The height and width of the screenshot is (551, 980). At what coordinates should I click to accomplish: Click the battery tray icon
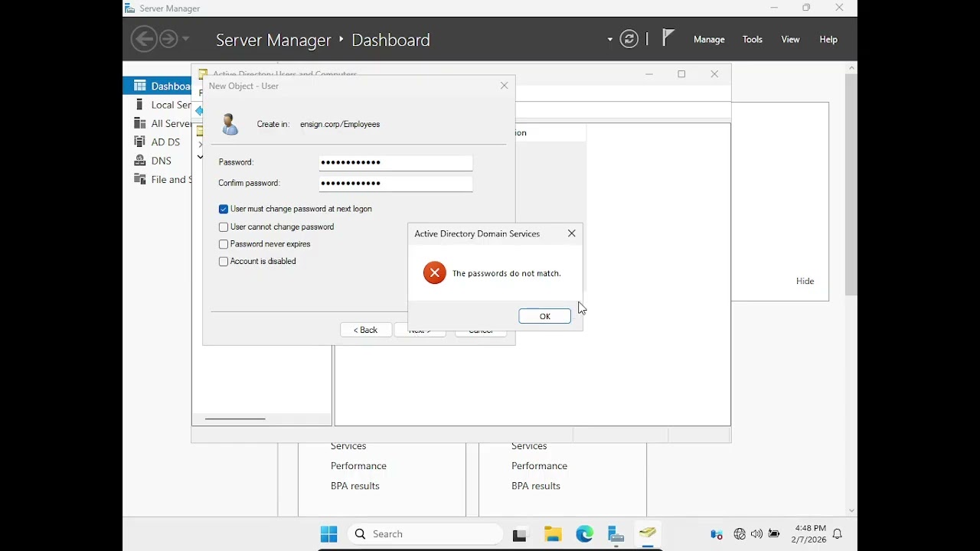[774, 534]
